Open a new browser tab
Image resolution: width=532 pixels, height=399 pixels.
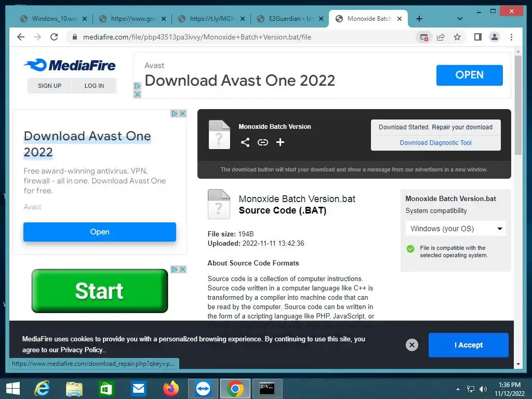point(419,19)
